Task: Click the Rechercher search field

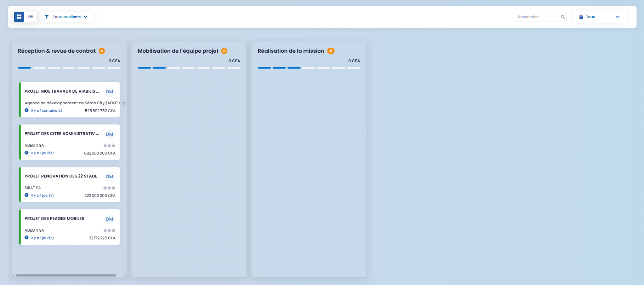Action: (537, 17)
